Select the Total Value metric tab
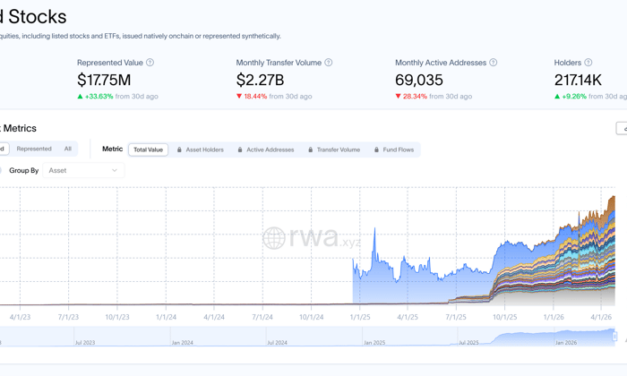 pos(148,150)
